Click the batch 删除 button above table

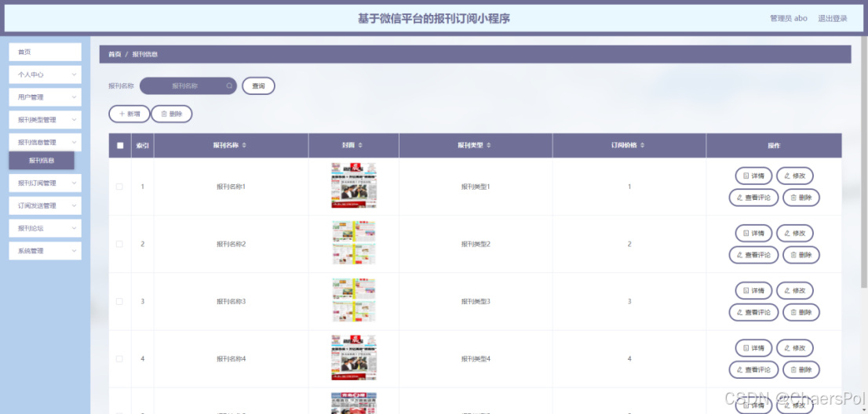coord(172,114)
